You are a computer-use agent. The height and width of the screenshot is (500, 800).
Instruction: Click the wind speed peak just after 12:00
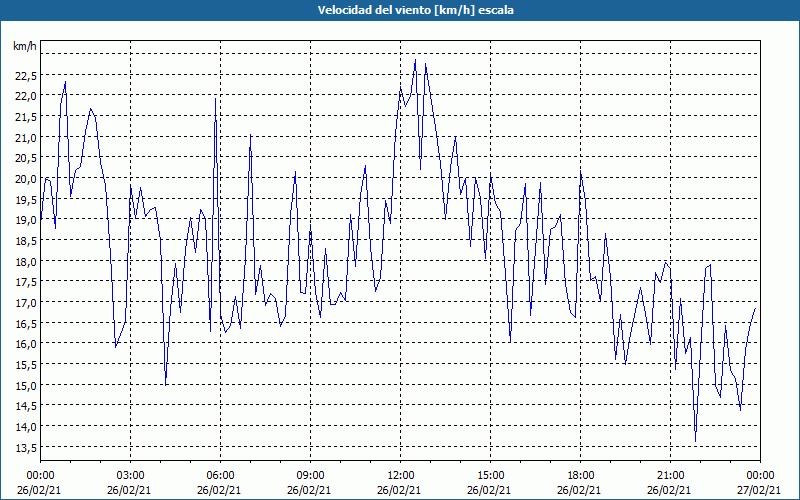point(415,60)
